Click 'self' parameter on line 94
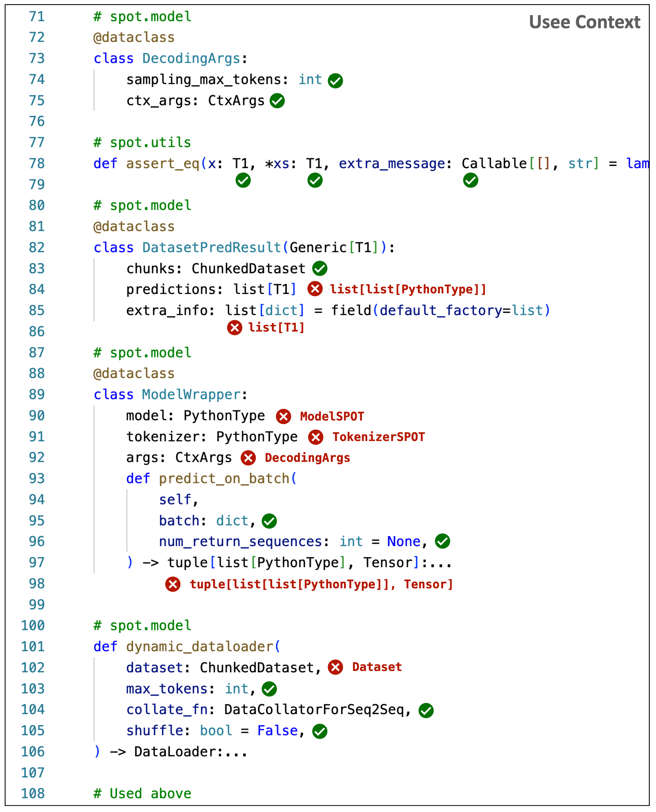The image size is (656, 812). tap(175, 500)
